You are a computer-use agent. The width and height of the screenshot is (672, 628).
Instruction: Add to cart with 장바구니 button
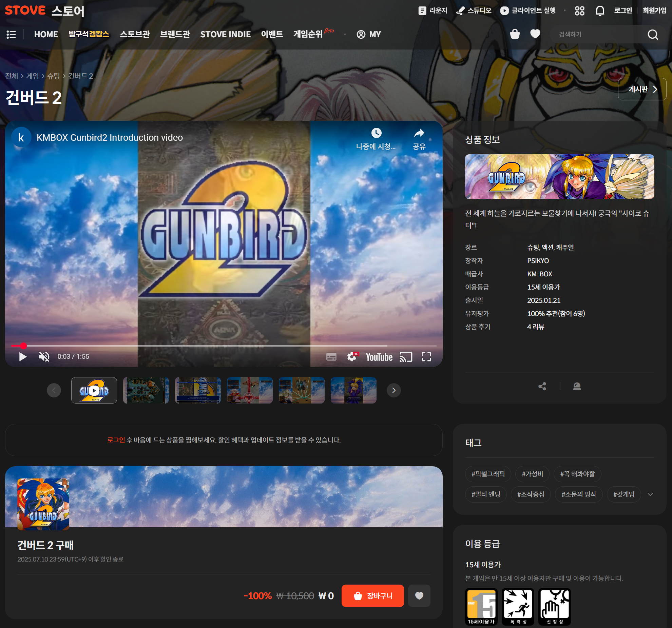click(x=372, y=596)
